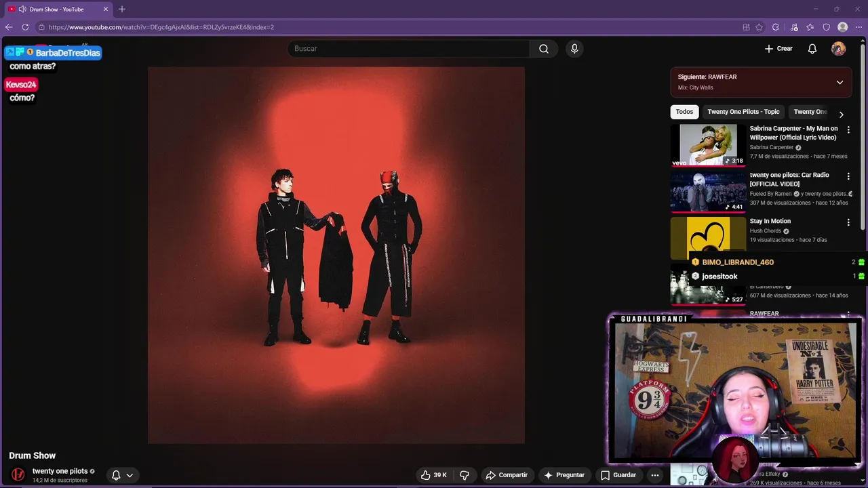Click the address bar URL
The image size is (868, 488).
[161, 27]
